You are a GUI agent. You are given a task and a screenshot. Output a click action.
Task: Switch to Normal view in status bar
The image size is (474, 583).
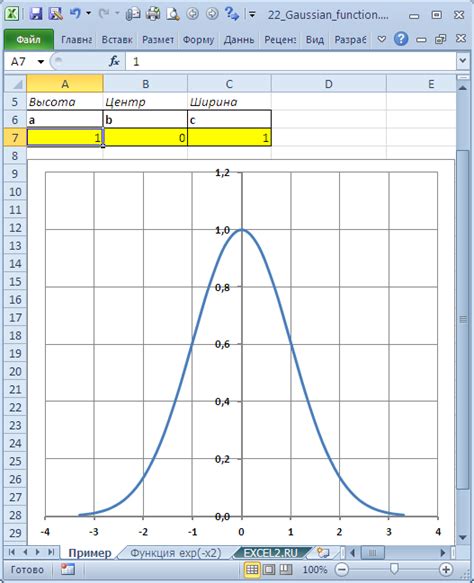(252, 569)
